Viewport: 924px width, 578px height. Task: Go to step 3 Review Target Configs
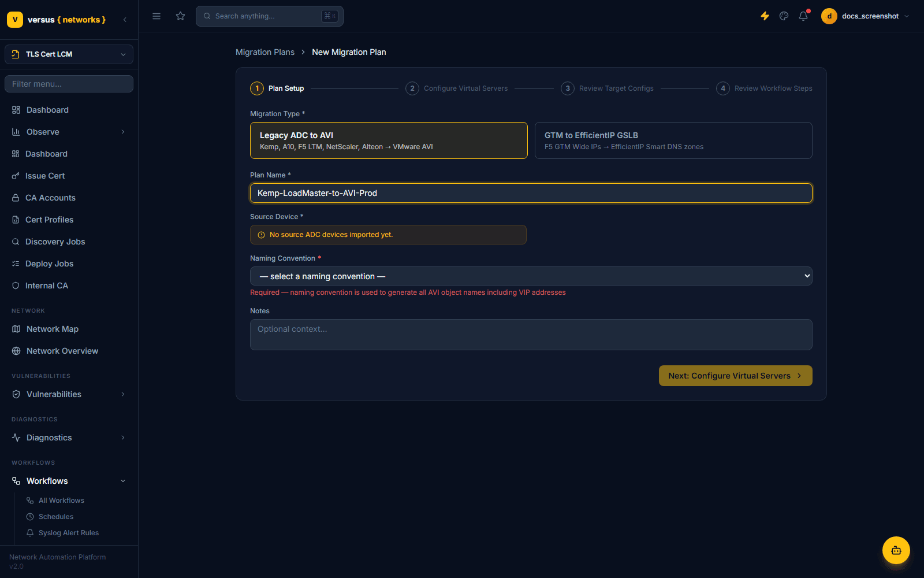tap(607, 88)
